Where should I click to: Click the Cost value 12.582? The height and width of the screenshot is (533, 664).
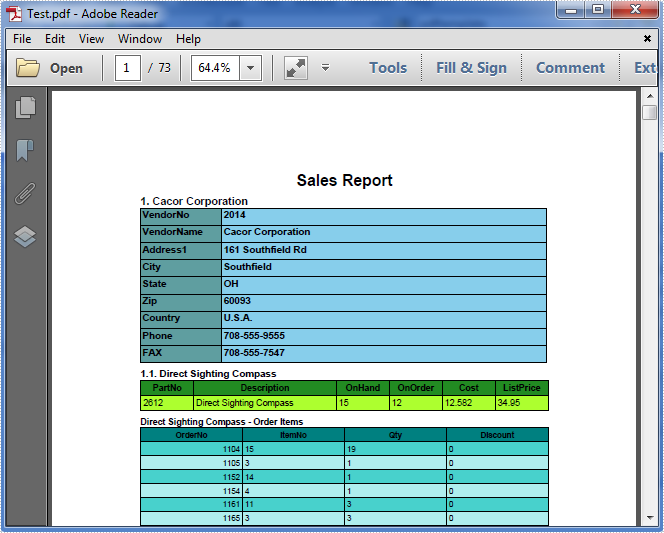point(459,403)
